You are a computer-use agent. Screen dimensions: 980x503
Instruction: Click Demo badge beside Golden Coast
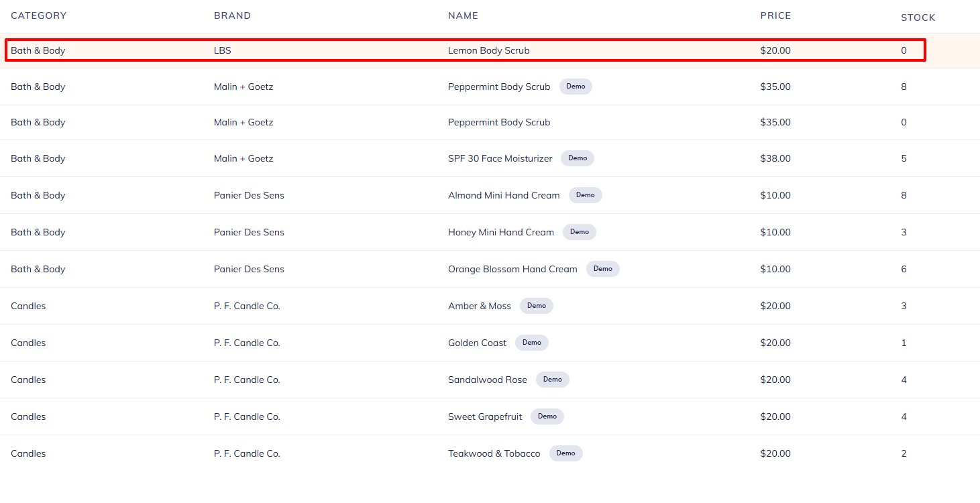tap(531, 343)
